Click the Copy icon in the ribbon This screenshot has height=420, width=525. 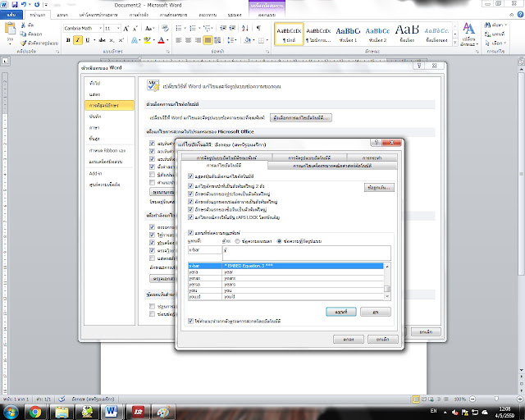click(23, 34)
